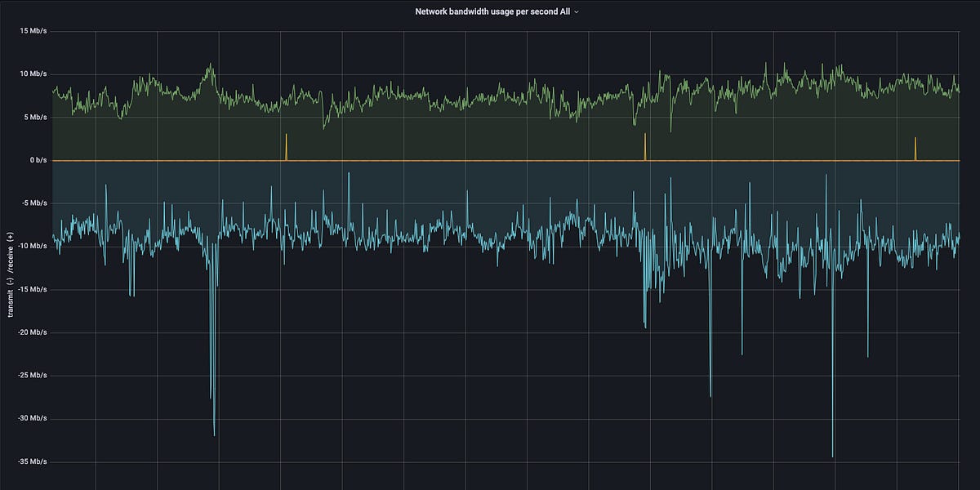Image resolution: width=980 pixels, height=490 pixels.
Task: Click the "-10 Mb/s" tick label
Action: (31, 246)
